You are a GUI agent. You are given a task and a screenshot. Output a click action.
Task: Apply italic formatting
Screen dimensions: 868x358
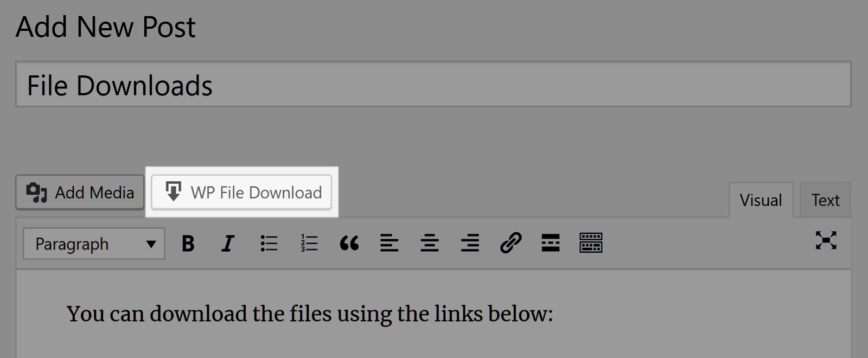click(x=228, y=244)
